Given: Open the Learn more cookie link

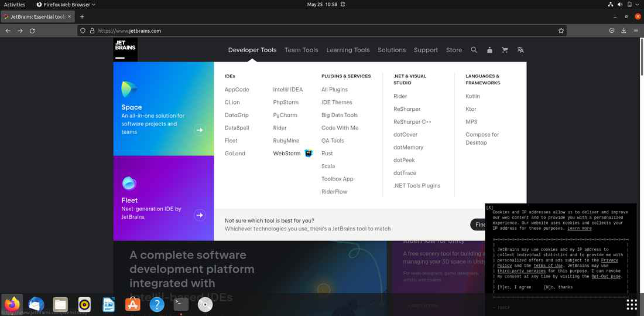Looking at the screenshot, I should tap(580, 229).
